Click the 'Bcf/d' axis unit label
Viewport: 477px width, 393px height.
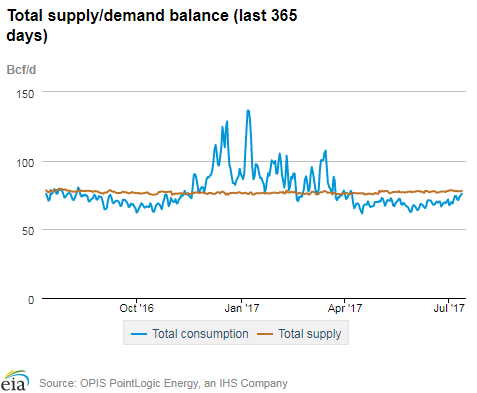[x=21, y=70]
